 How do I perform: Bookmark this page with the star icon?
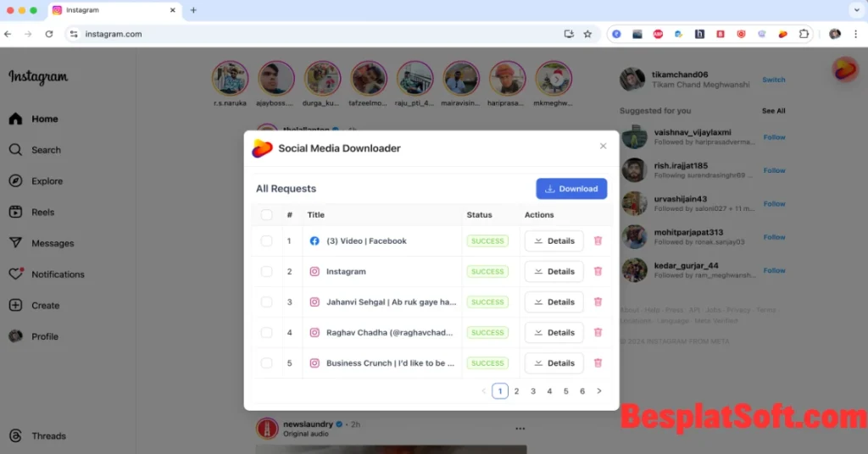tap(587, 34)
